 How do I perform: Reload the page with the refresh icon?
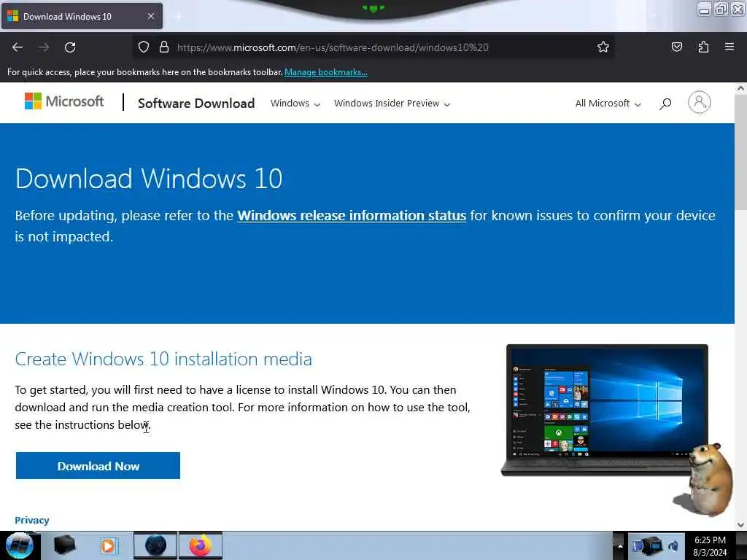tap(70, 47)
